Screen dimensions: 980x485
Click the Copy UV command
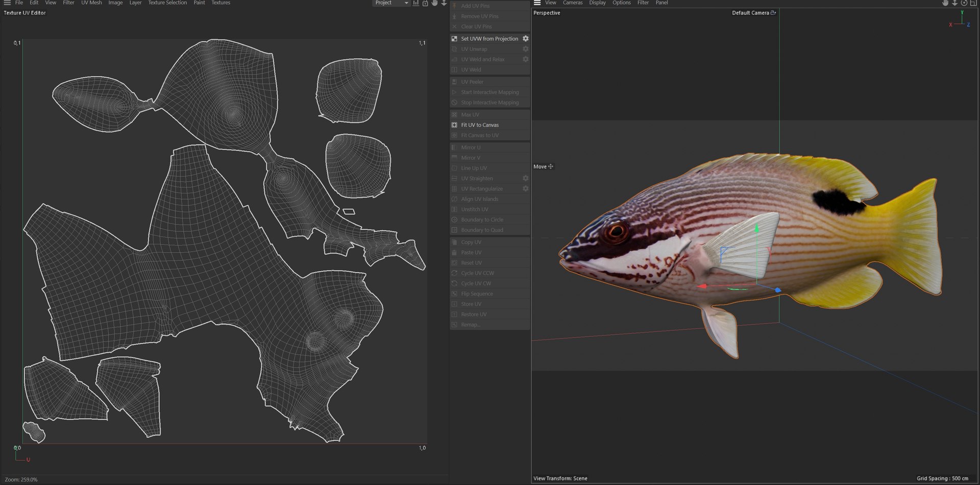pos(489,243)
